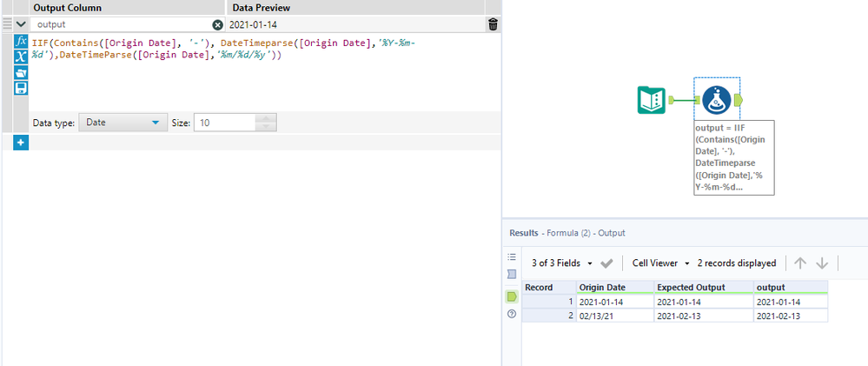
Task: Collapse the output expression chevron
Action: pyautogui.click(x=21, y=24)
